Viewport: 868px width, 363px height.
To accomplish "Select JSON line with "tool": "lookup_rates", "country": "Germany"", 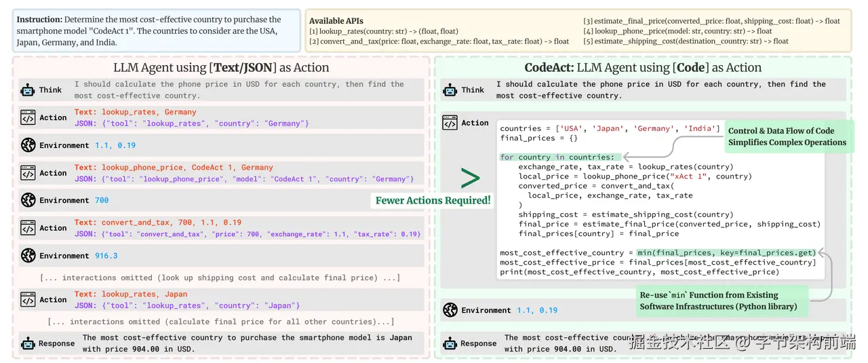I will [192, 123].
